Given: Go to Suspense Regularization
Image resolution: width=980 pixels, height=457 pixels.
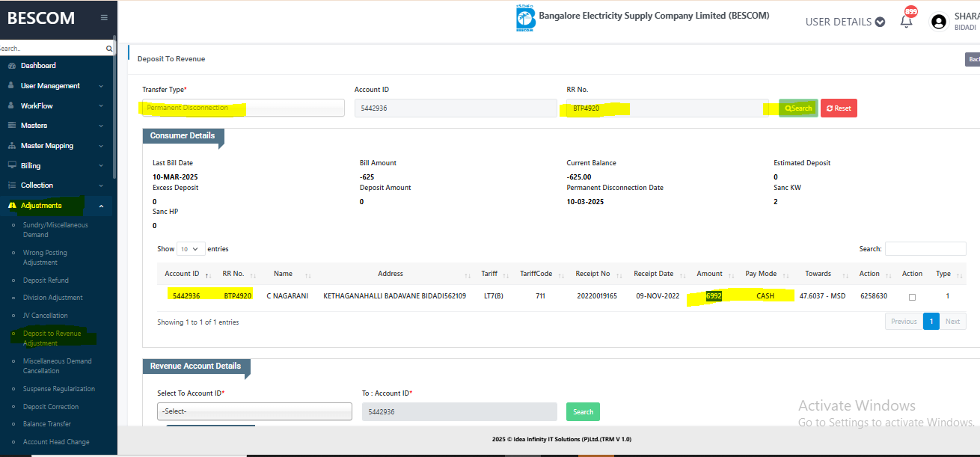Looking at the screenshot, I should [x=59, y=389].
